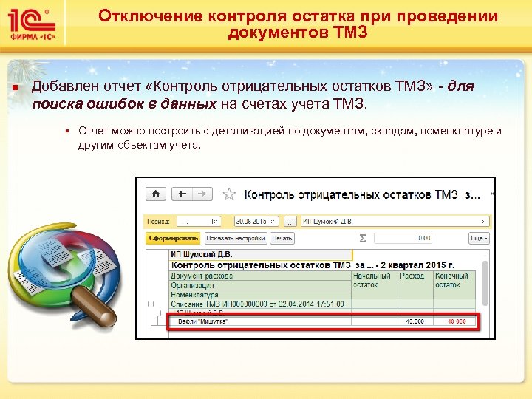Image resolution: width=532 pixels, height=399 pixels.
Task: Click the Расход value 40,000 cell
Action: click(415, 321)
